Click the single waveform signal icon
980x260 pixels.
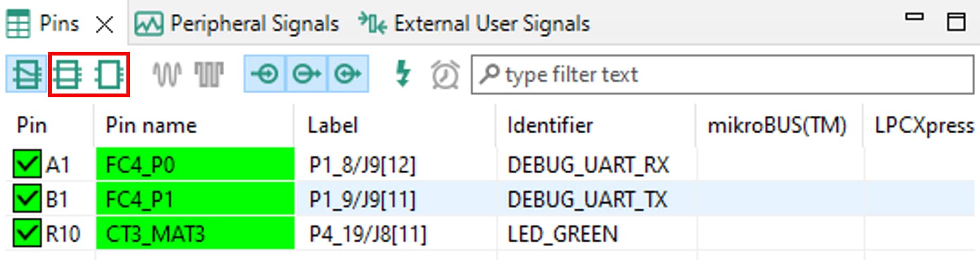tap(167, 75)
